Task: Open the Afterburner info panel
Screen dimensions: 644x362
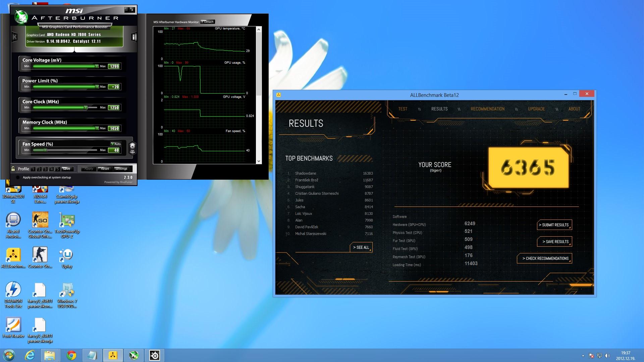Action: pos(134,37)
